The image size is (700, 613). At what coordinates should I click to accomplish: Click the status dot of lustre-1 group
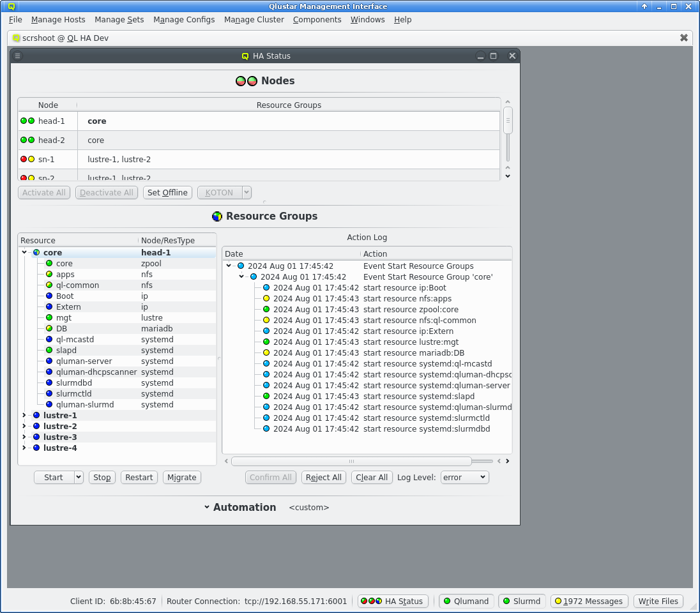pyautogui.click(x=36, y=415)
